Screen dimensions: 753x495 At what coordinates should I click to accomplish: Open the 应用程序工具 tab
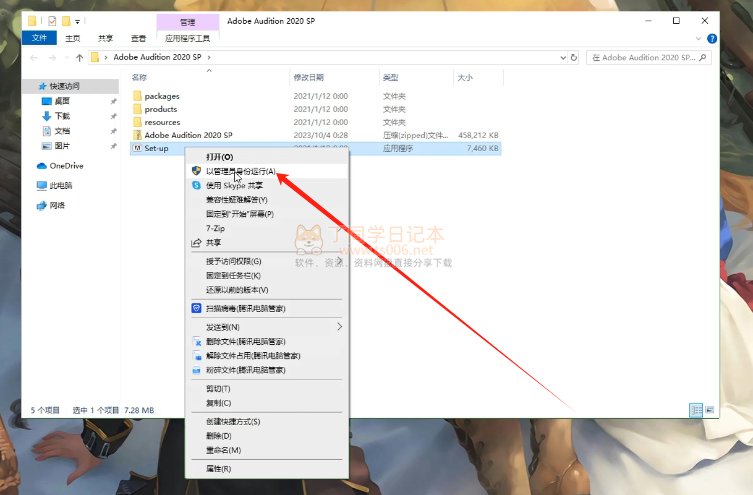187,38
